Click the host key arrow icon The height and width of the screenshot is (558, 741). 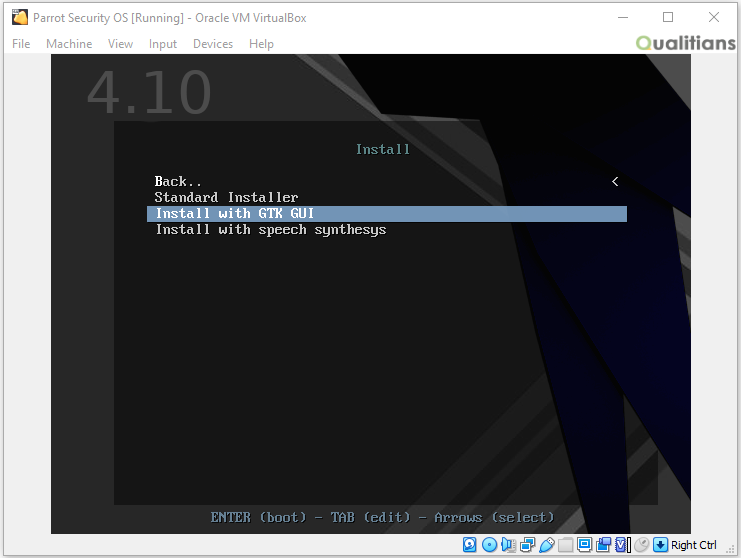[x=660, y=545]
